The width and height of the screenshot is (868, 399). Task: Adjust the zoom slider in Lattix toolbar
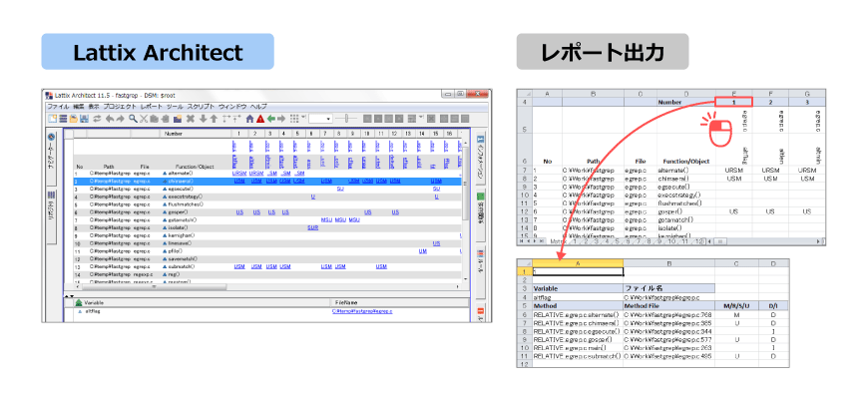pyautogui.click(x=346, y=119)
